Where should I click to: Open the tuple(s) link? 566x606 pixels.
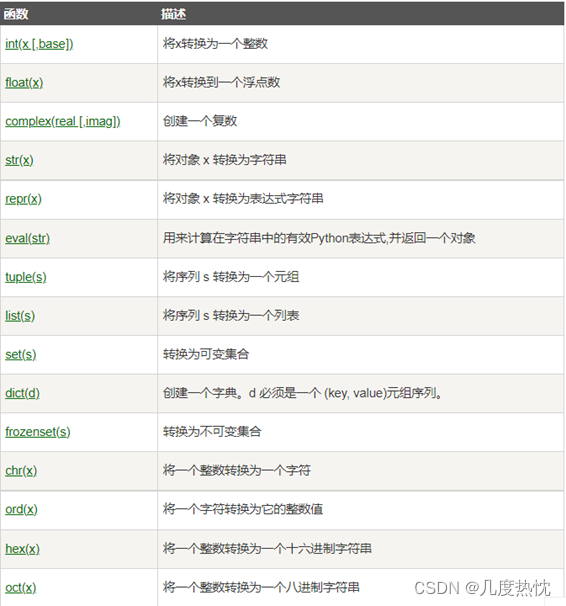coord(25,277)
